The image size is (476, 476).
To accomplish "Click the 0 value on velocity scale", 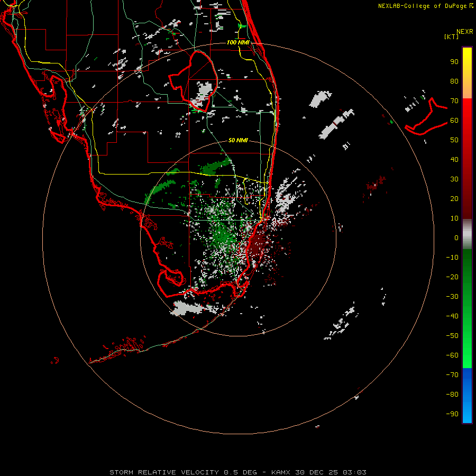I will coord(456,238).
